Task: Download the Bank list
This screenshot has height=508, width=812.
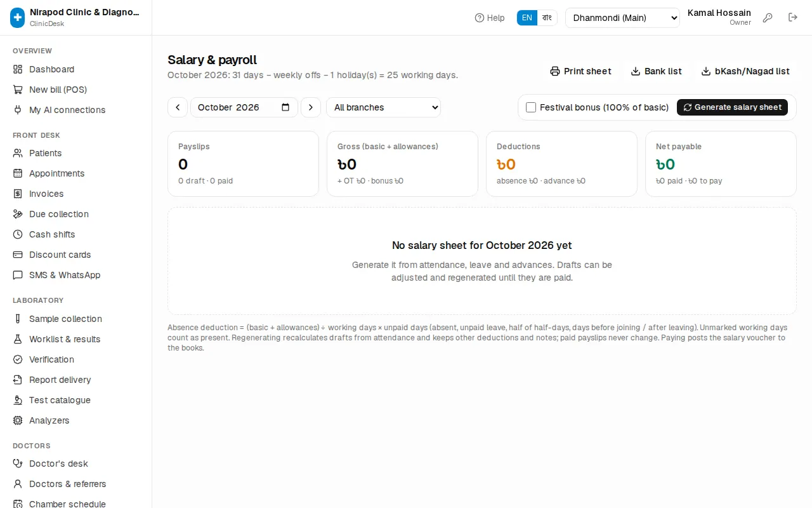Action: [656, 71]
